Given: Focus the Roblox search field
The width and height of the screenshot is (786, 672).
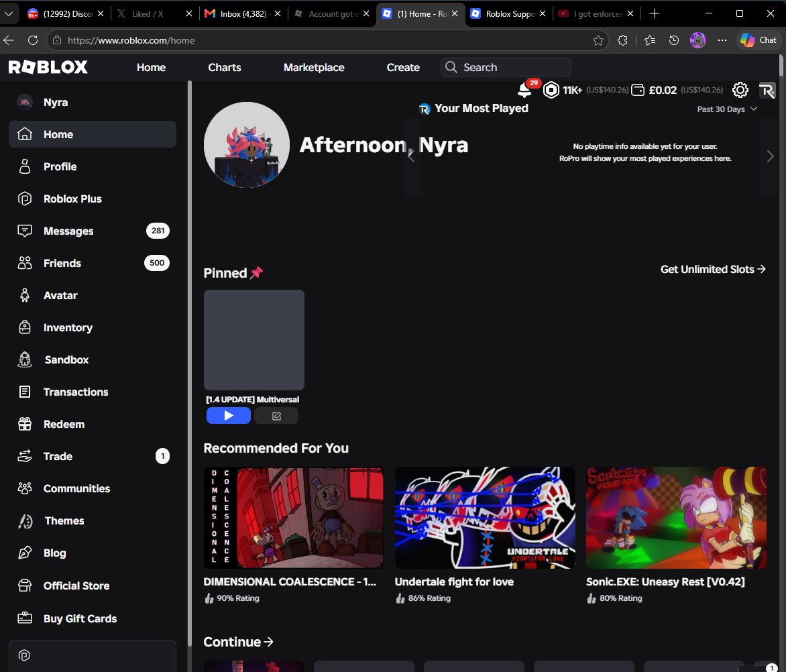Looking at the screenshot, I should (505, 67).
